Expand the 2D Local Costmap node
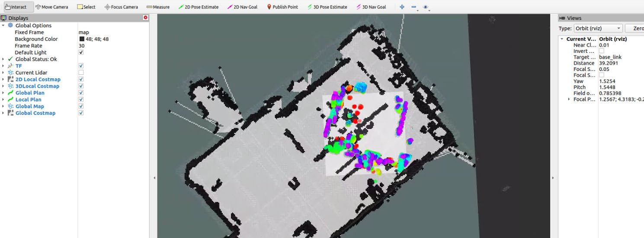This screenshot has width=644, height=238. tap(3, 79)
